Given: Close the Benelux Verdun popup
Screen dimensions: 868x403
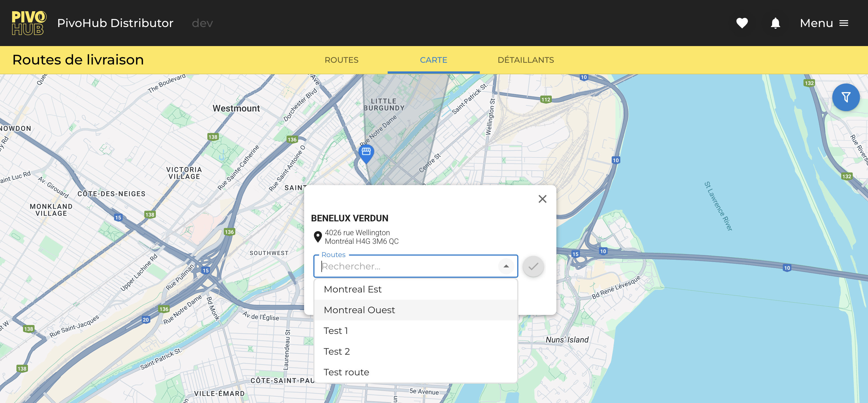Looking at the screenshot, I should pos(542,199).
